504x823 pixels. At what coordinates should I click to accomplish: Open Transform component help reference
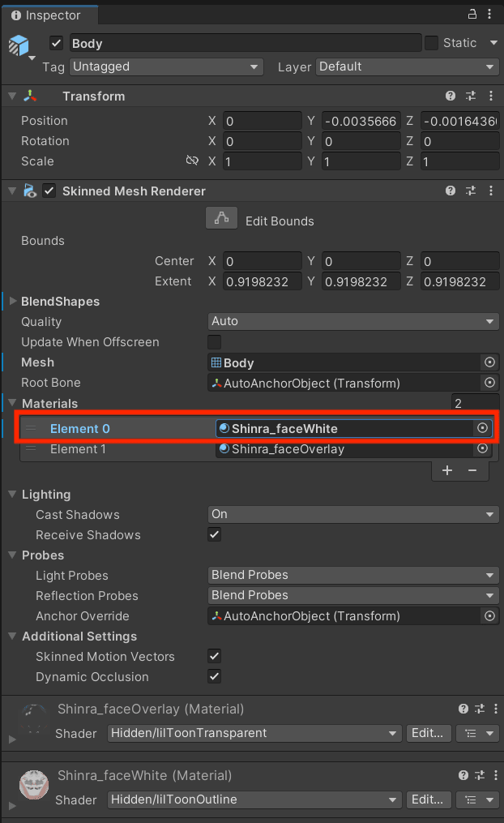click(x=450, y=96)
